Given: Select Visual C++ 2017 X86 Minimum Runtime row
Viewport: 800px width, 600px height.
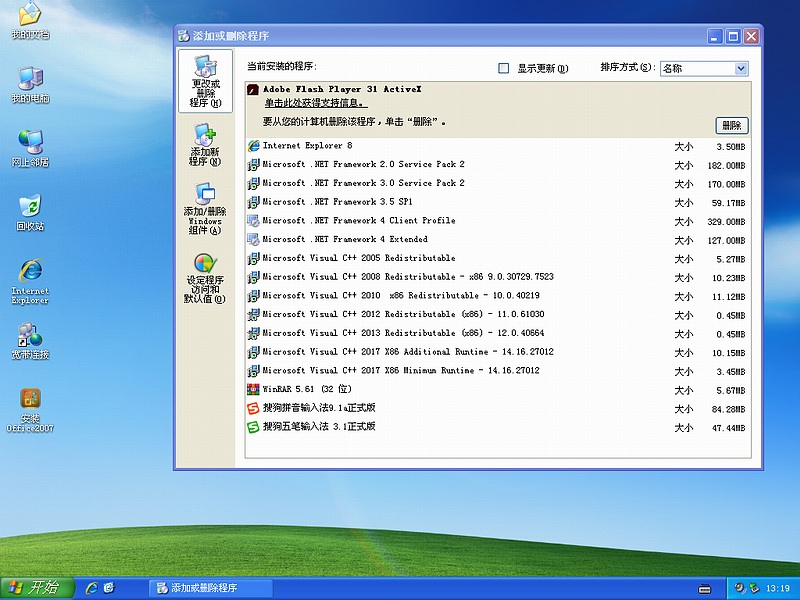Looking at the screenshot, I should tap(498, 371).
